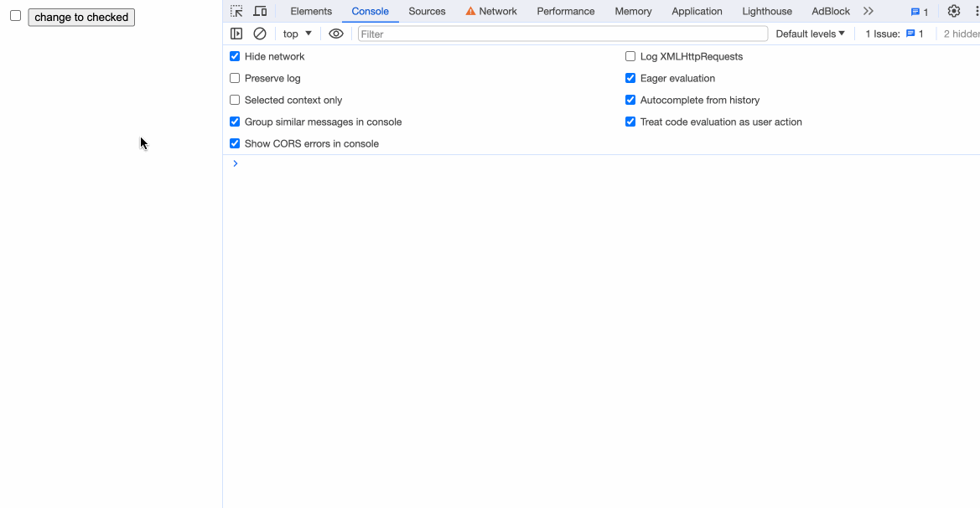Clear the console with the clear icon
The width and height of the screenshot is (980, 508).
pos(260,34)
